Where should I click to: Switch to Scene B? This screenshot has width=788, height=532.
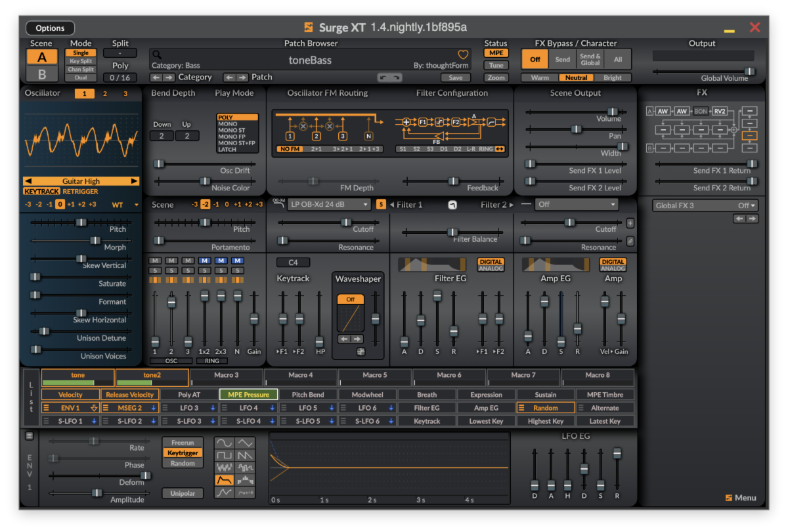point(41,74)
